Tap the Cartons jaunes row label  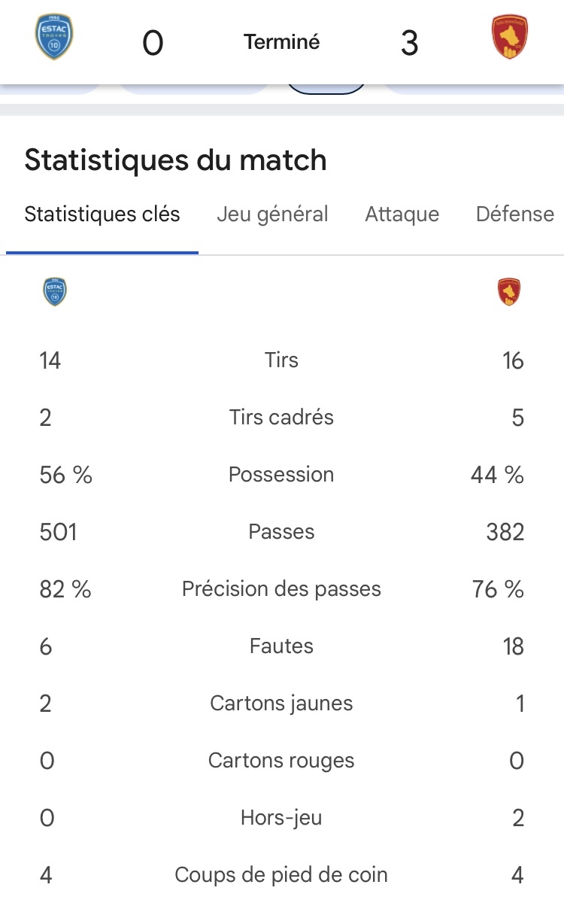click(282, 704)
